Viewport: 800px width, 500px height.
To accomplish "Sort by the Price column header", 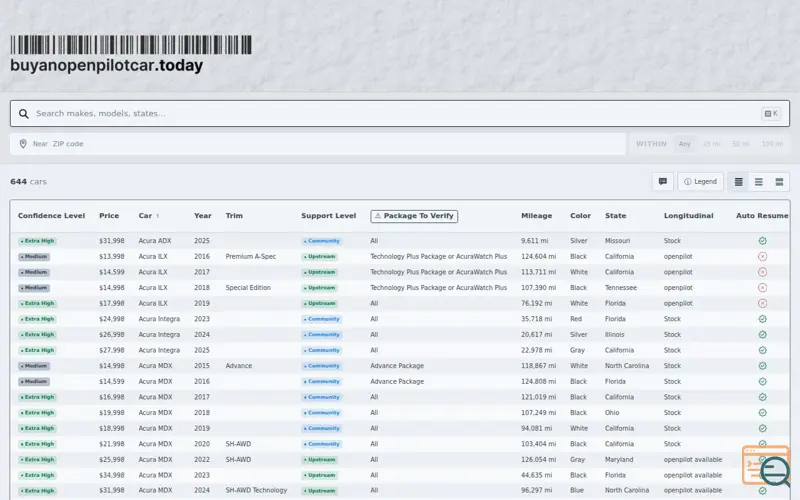I will point(109,216).
